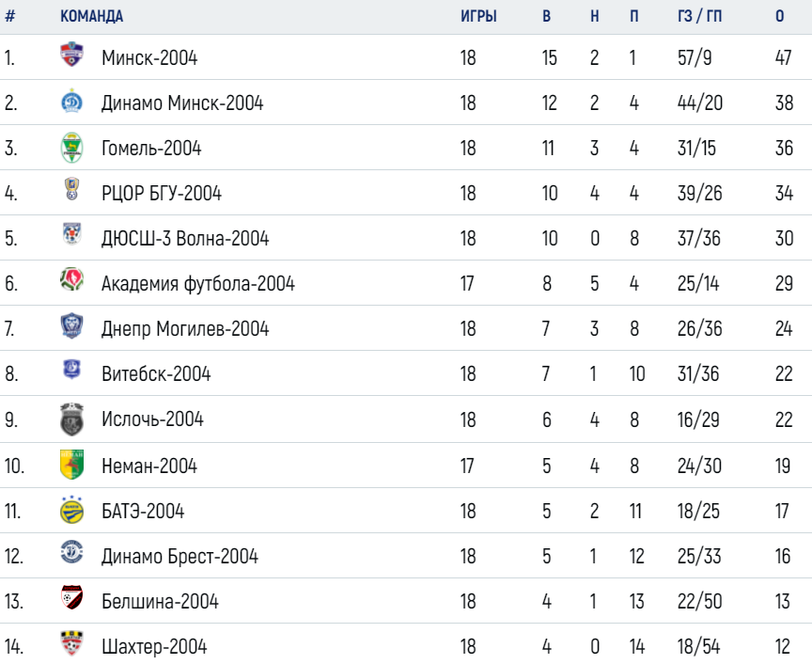
Task: Click the Ислочь-2004 gray crest
Action: (x=71, y=419)
